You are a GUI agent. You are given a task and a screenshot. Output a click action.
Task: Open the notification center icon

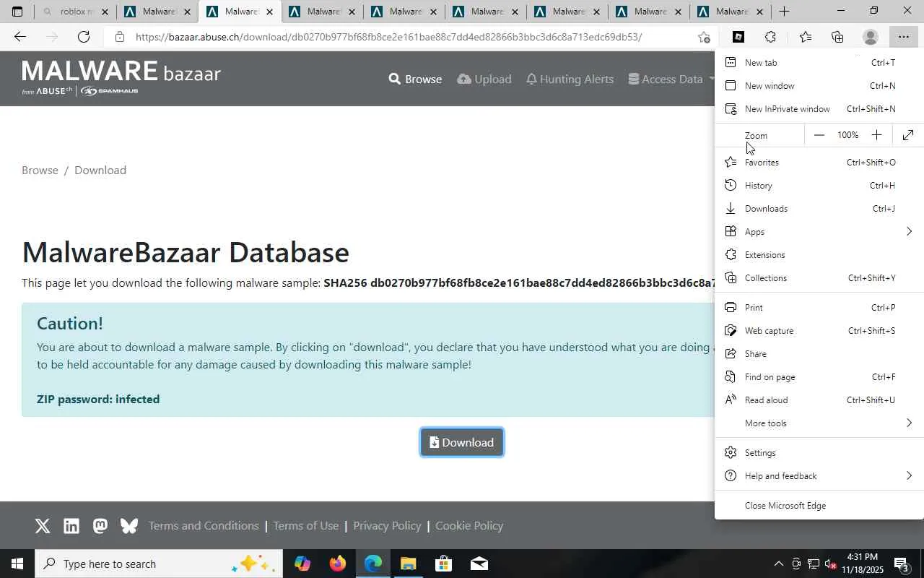click(x=902, y=564)
